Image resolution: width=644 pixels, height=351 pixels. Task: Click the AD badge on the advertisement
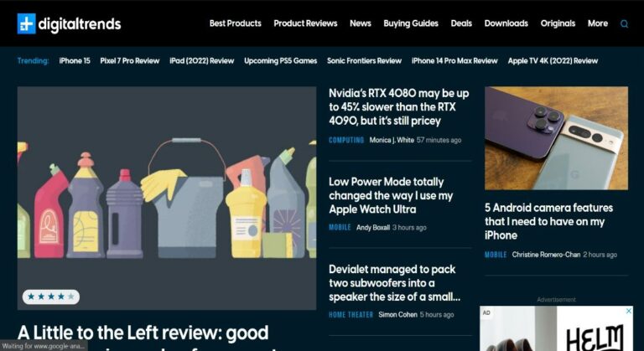coord(486,312)
